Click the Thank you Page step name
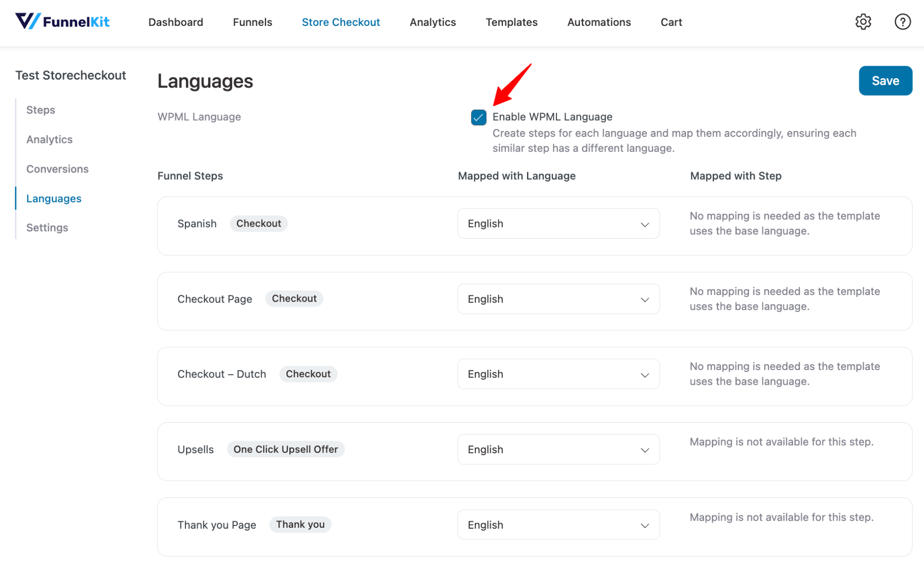This screenshot has width=924, height=574. pyautogui.click(x=217, y=525)
